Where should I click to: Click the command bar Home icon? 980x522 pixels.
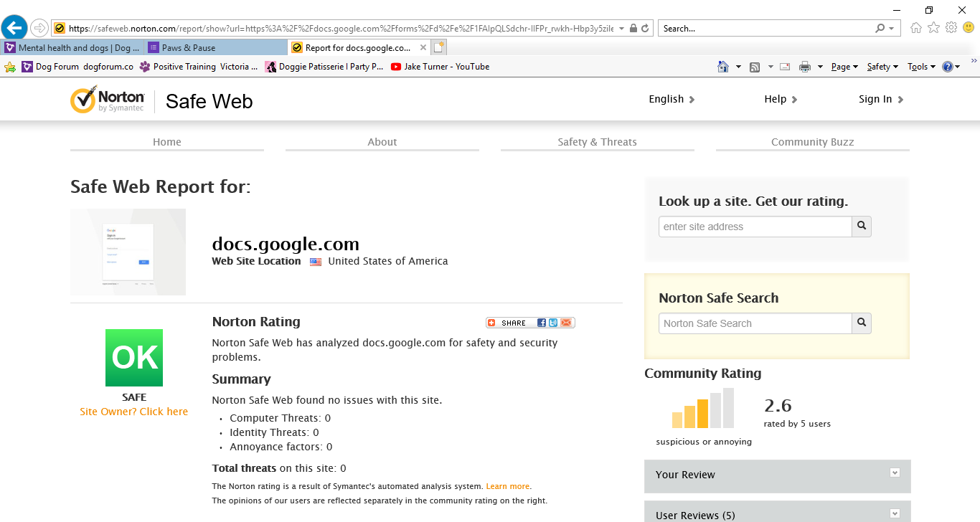pyautogui.click(x=723, y=67)
